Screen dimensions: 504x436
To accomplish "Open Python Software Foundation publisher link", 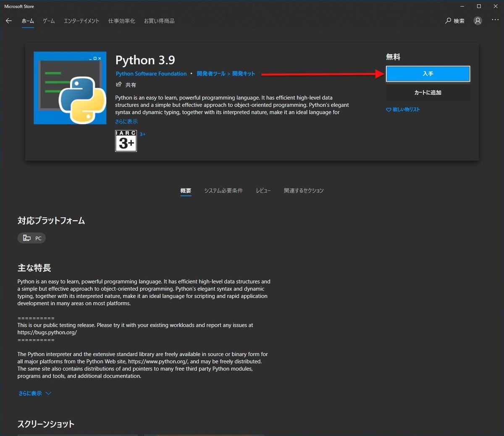I will (x=151, y=74).
